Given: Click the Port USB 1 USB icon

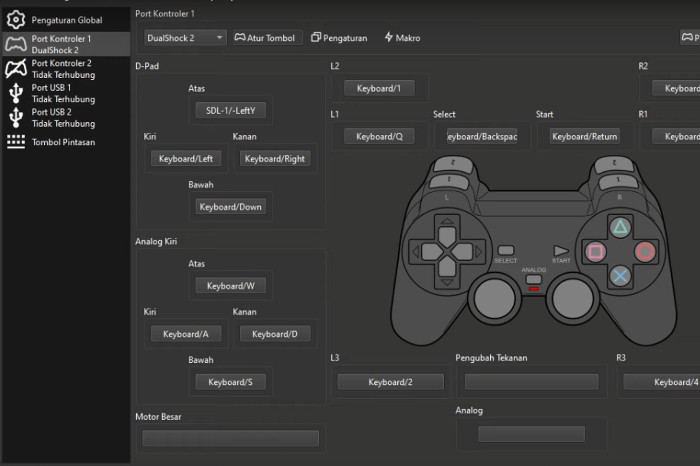Looking at the screenshot, I should tap(16, 93).
